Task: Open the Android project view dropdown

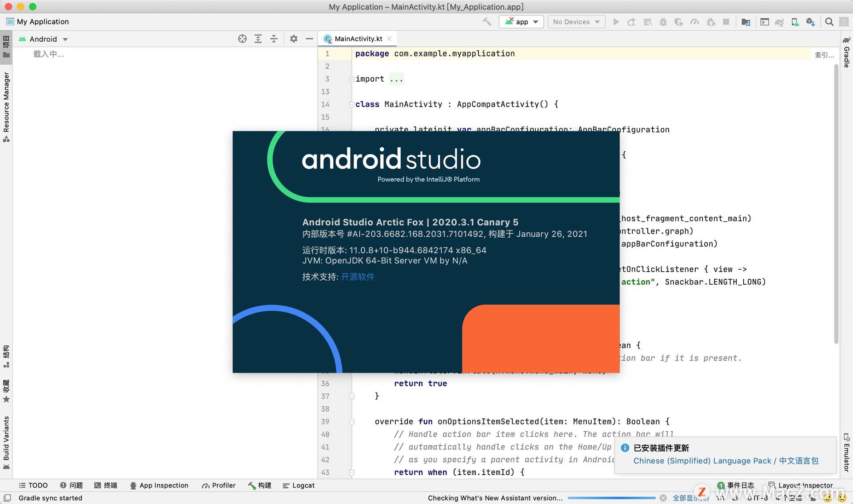Action: click(44, 39)
